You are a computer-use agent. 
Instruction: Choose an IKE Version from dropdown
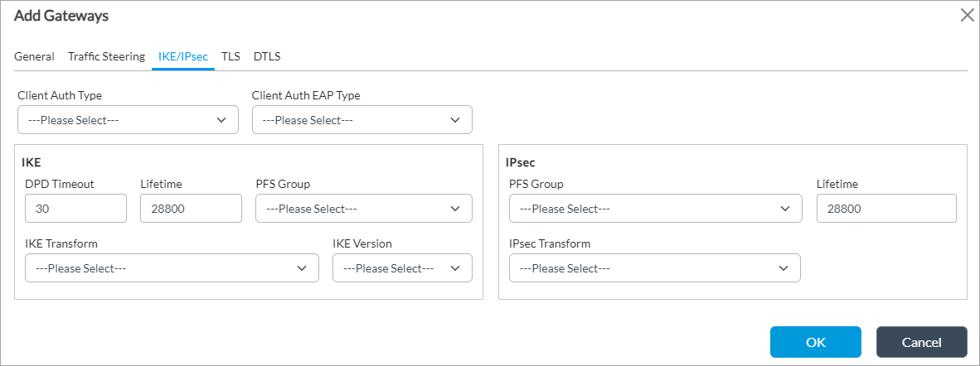coord(401,268)
